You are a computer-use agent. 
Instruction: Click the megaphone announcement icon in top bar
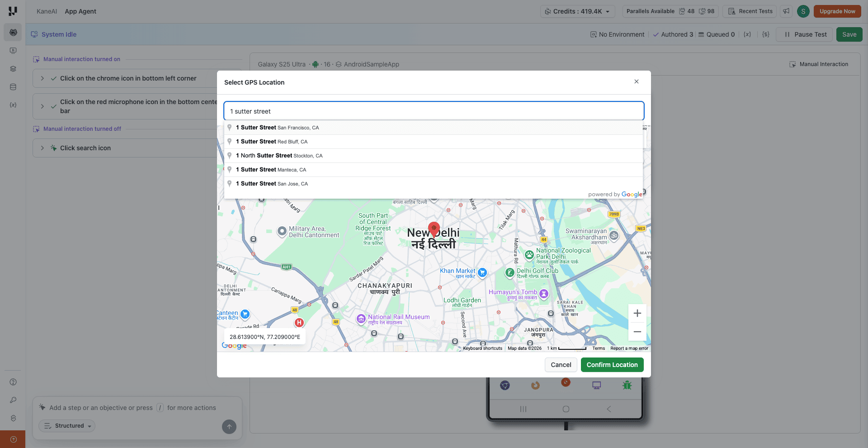pos(786,11)
